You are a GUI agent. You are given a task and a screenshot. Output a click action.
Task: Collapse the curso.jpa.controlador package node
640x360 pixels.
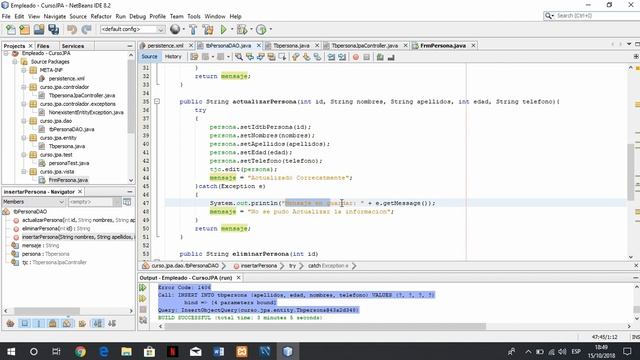pos(24,87)
